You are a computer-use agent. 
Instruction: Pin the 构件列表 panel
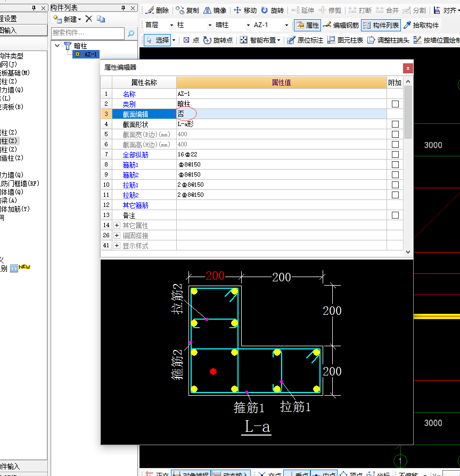(124, 8)
